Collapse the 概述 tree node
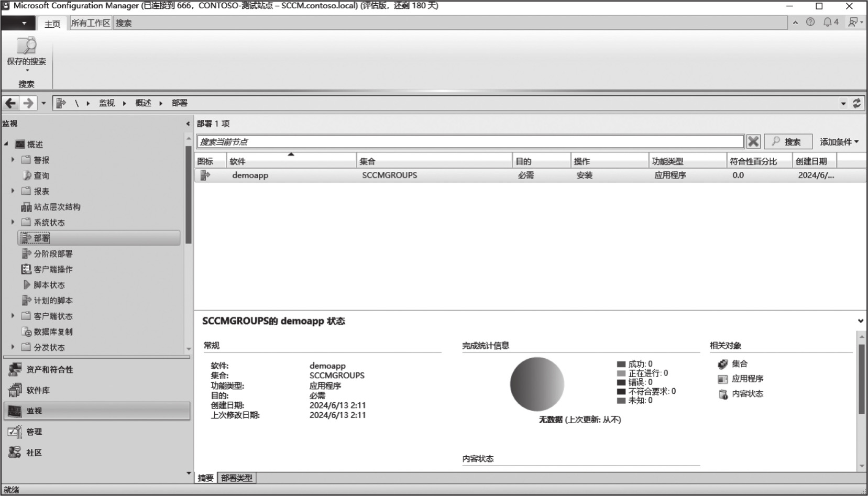The width and height of the screenshot is (868, 496). 6,144
